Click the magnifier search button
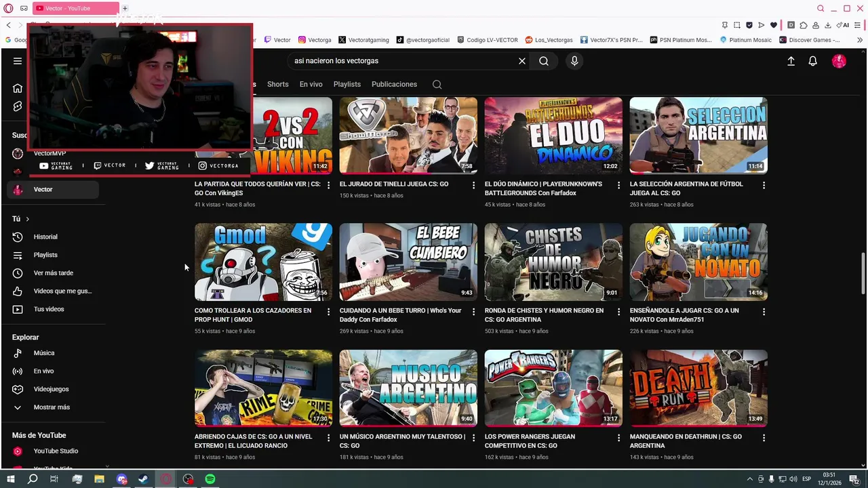This screenshot has width=868, height=488. (544, 61)
